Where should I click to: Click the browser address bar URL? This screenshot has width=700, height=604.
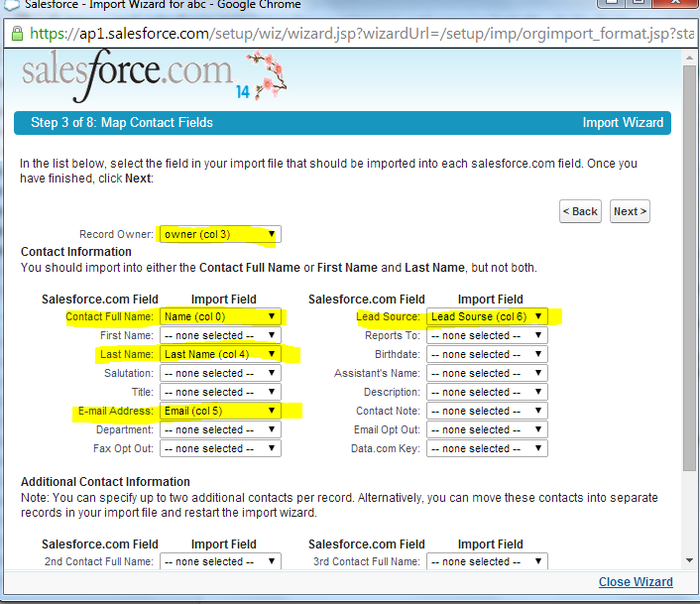[x=362, y=34]
